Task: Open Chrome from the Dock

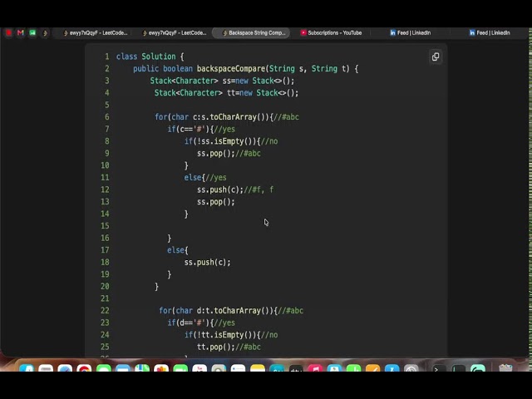Action: [84, 369]
